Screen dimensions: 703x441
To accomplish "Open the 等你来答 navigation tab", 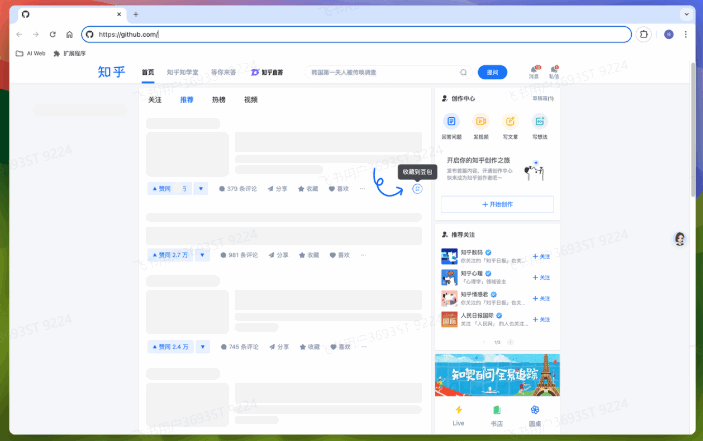I will click(223, 72).
